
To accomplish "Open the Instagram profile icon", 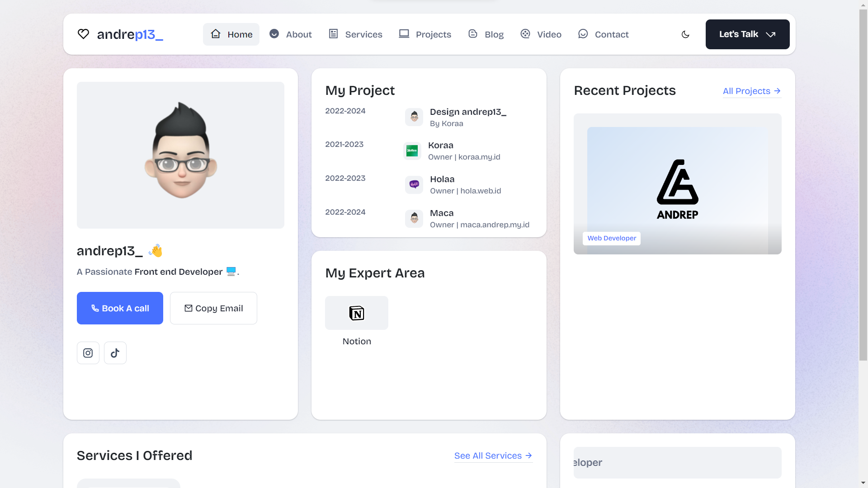I will point(88,353).
